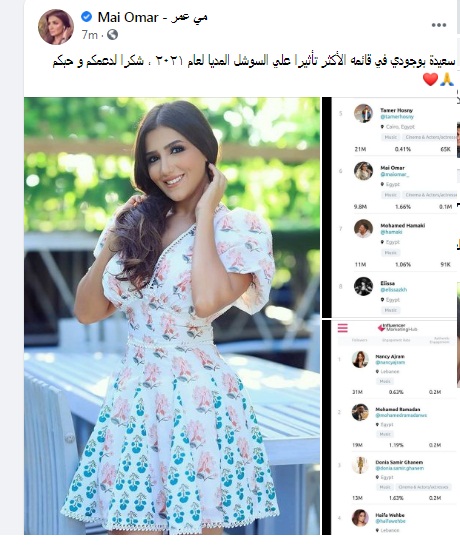Click the globe public-audience icon

point(112,34)
